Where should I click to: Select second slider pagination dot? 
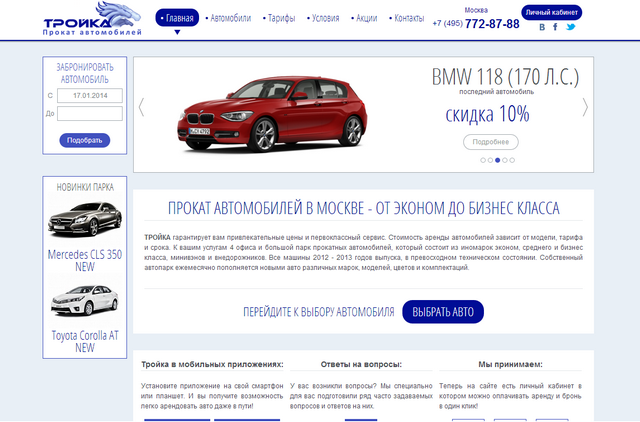click(x=490, y=160)
